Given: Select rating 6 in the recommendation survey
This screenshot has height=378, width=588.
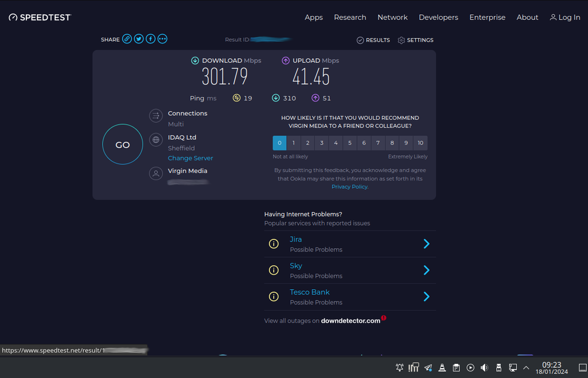Looking at the screenshot, I should (x=364, y=143).
